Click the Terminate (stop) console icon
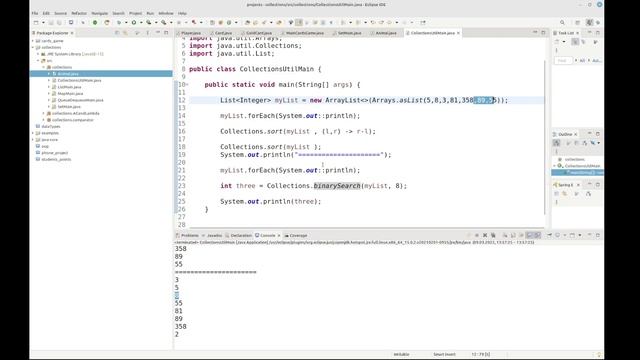Image resolution: width=640 pixels, height=360 pixels. point(477,235)
